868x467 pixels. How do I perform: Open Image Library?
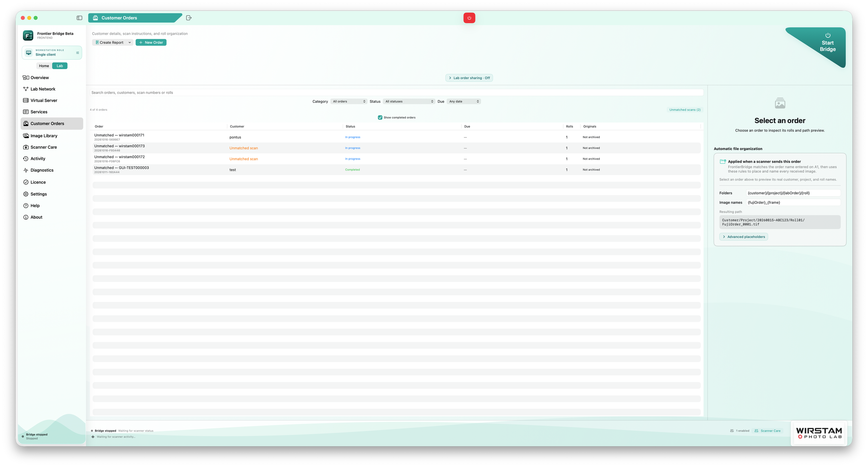52,136
